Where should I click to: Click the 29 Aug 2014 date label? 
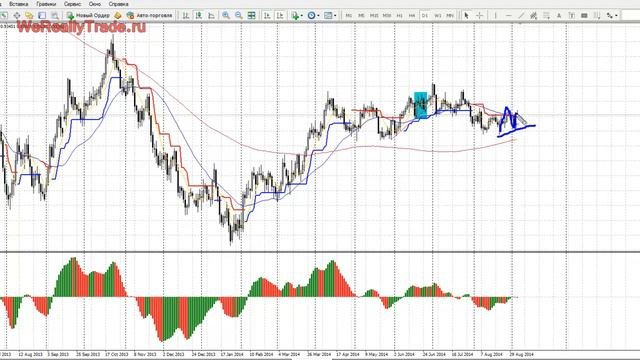pos(522,354)
